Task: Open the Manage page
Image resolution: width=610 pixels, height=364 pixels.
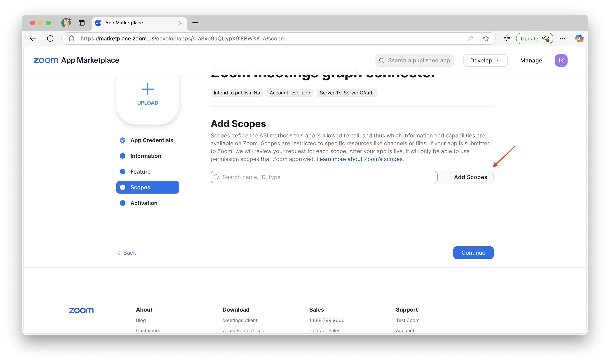Action: click(x=531, y=60)
